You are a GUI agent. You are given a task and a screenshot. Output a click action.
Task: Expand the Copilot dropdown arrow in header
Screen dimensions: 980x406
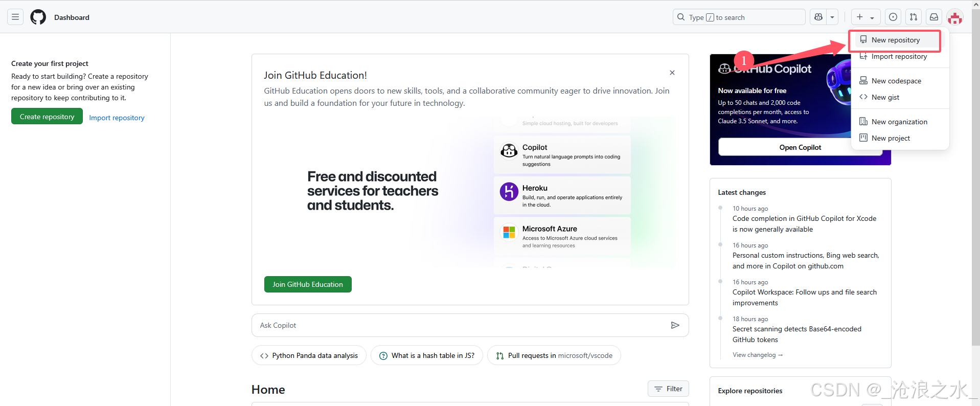click(832, 17)
